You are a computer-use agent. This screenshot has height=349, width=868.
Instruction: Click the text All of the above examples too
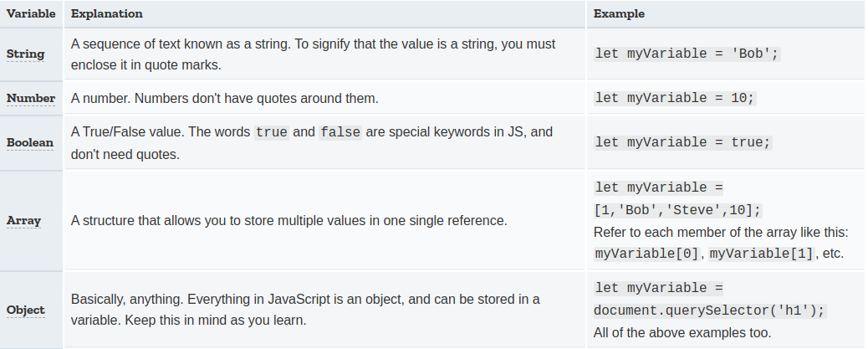(x=682, y=333)
